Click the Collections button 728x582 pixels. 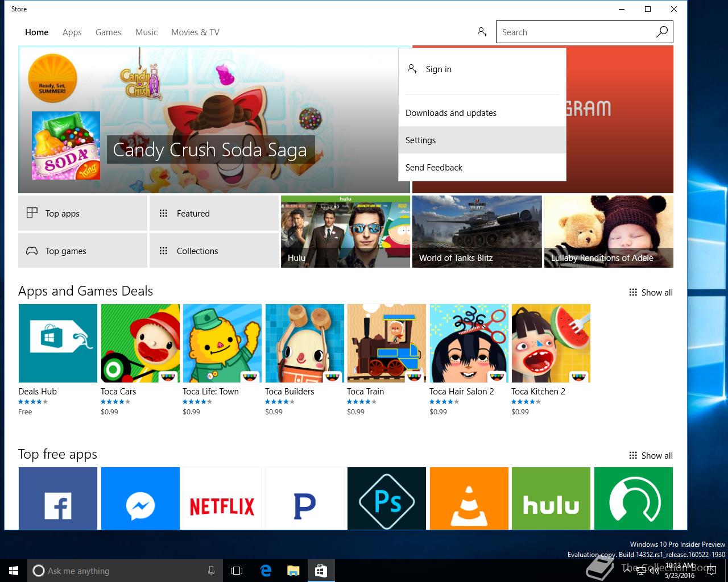pos(214,251)
